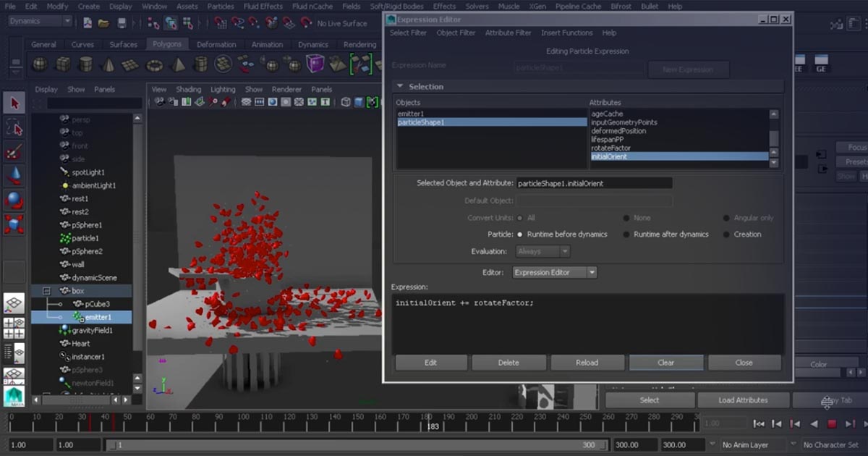Screen dimensions: 868x456
Task: Select the Lasso selection tool
Action: 16,127
